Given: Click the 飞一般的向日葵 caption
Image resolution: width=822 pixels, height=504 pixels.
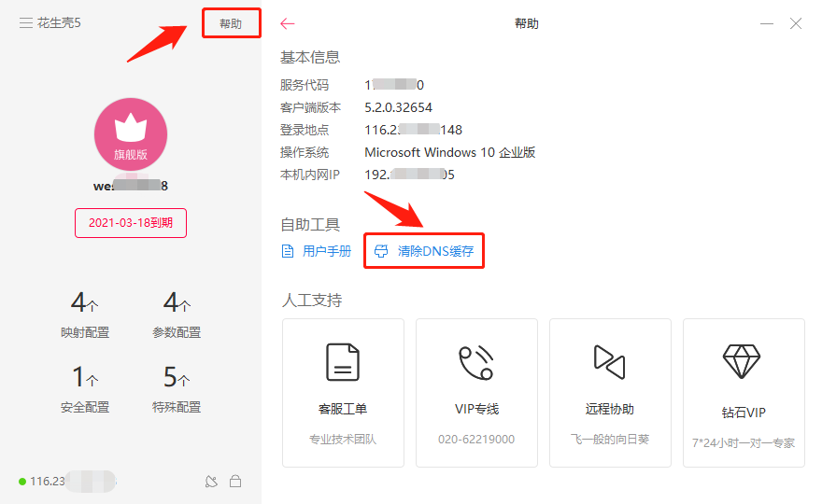Looking at the screenshot, I should tap(610, 439).
